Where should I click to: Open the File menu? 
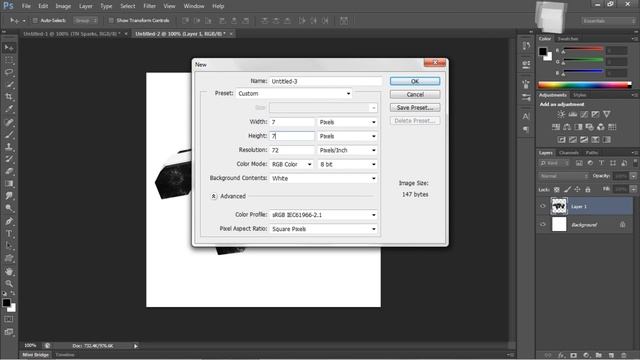point(26,6)
